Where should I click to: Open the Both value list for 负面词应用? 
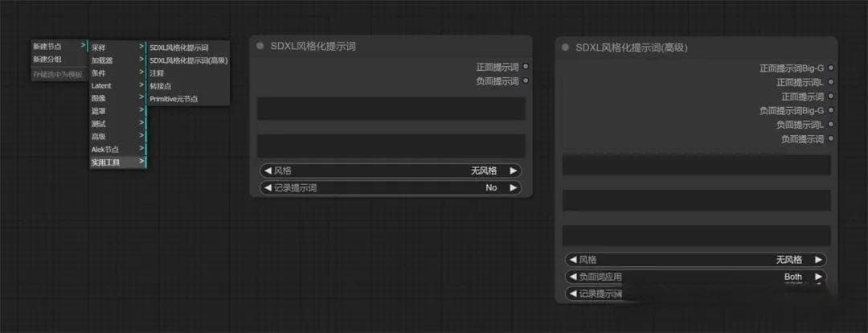coord(792,277)
